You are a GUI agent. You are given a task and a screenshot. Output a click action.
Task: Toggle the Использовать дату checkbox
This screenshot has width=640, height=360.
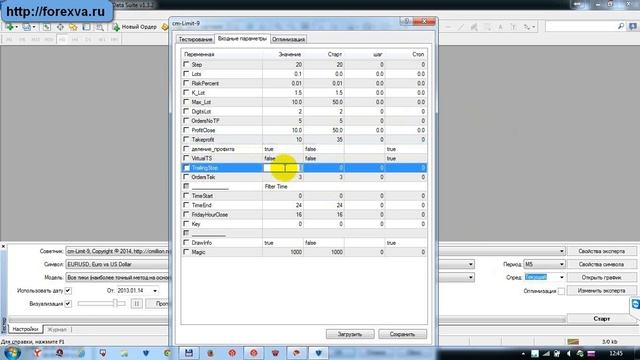pos(68,291)
